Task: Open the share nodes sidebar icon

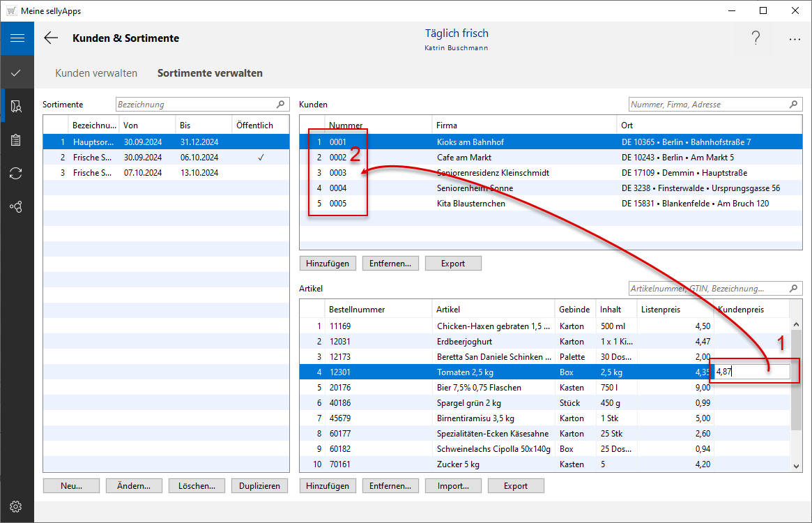Action: coord(17,207)
